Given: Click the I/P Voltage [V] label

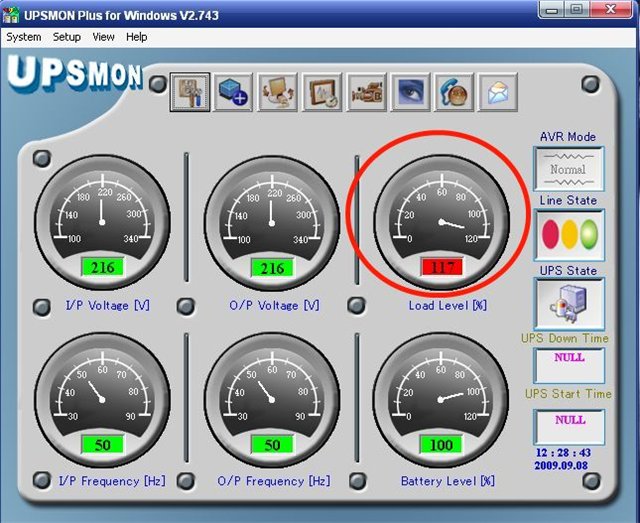Looking at the screenshot, I should pos(108,305).
